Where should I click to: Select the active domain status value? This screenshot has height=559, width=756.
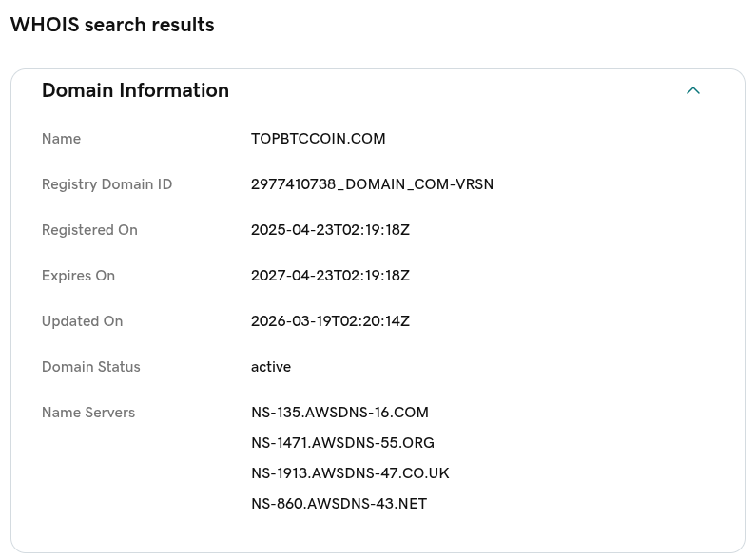coord(271,367)
